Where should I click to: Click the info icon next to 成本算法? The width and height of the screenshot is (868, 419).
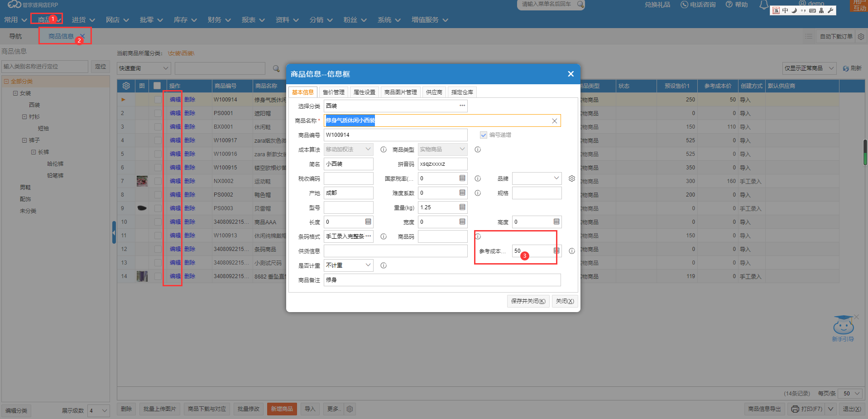(384, 149)
